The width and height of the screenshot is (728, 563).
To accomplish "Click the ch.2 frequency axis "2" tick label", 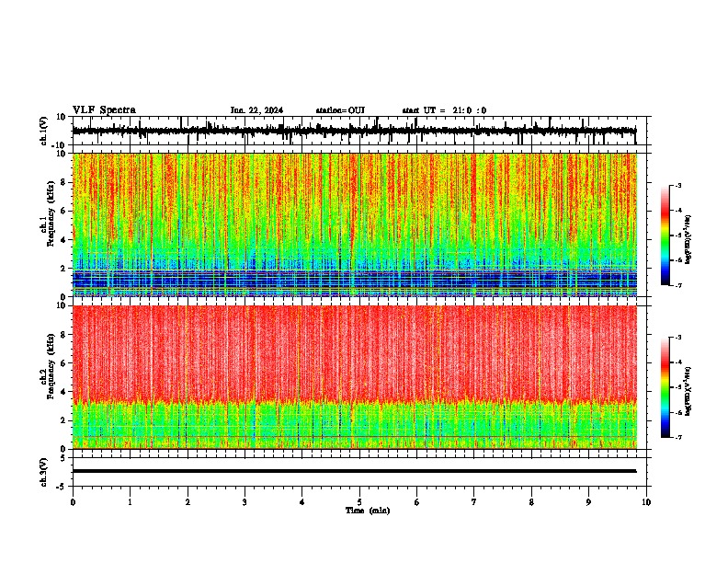I will pos(63,420).
